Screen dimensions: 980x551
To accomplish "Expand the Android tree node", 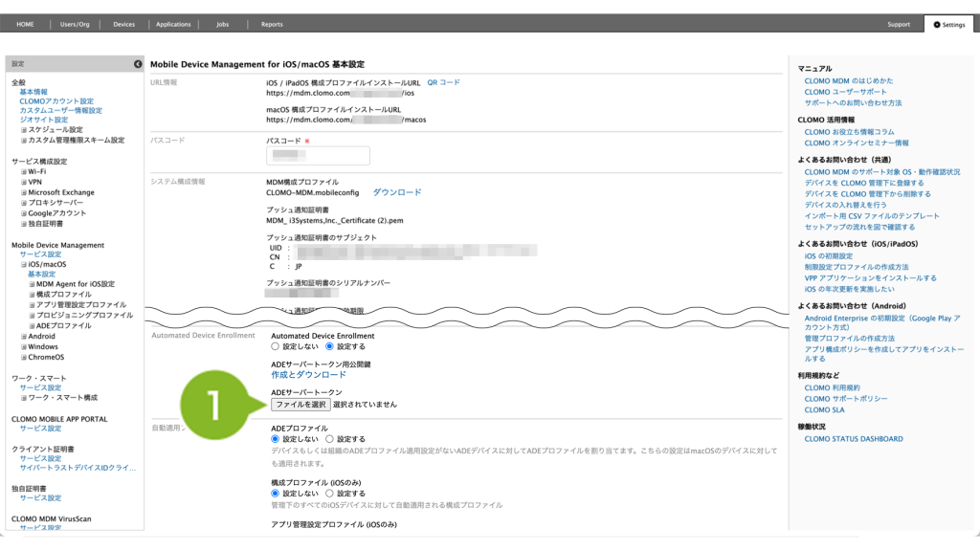I will 24,337.
